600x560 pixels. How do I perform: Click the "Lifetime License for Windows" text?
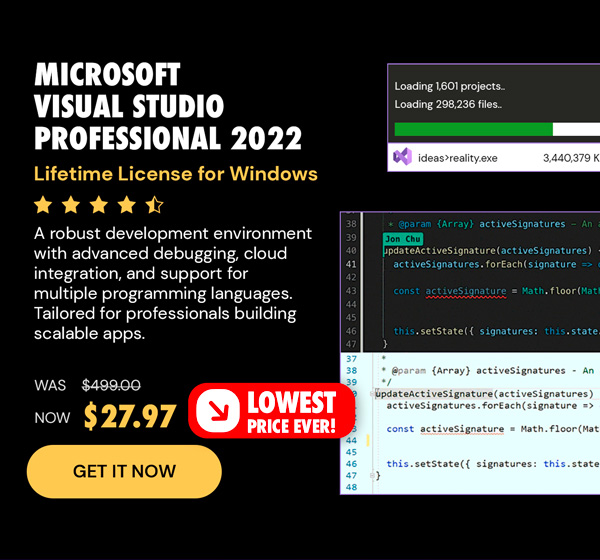[176, 174]
